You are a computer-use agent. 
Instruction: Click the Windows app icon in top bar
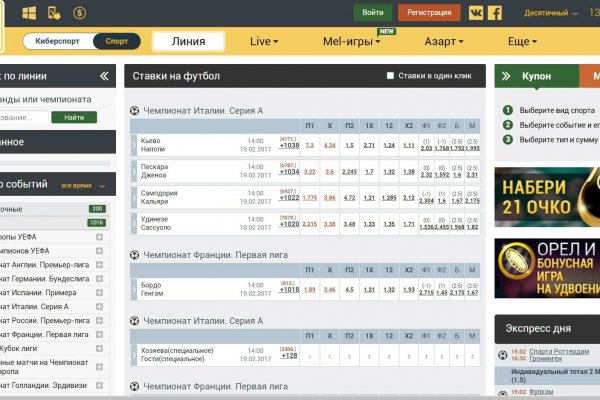[x=30, y=13]
